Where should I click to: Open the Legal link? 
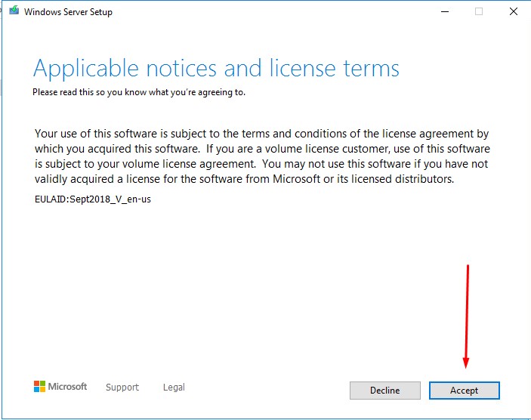pos(174,388)
